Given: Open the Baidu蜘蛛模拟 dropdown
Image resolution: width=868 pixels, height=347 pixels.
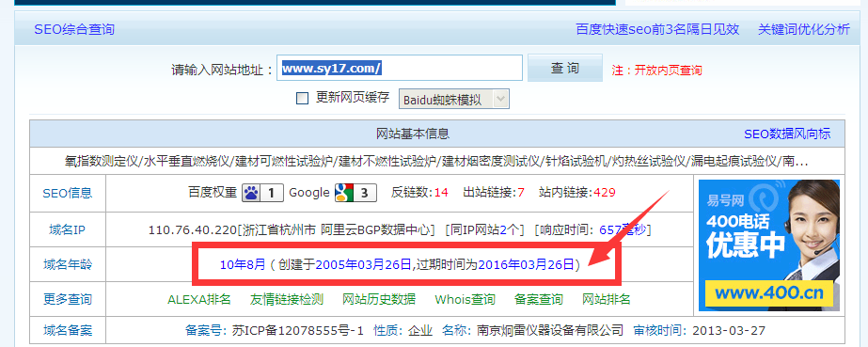Looking at the screenshot, I should coord(453,100).
